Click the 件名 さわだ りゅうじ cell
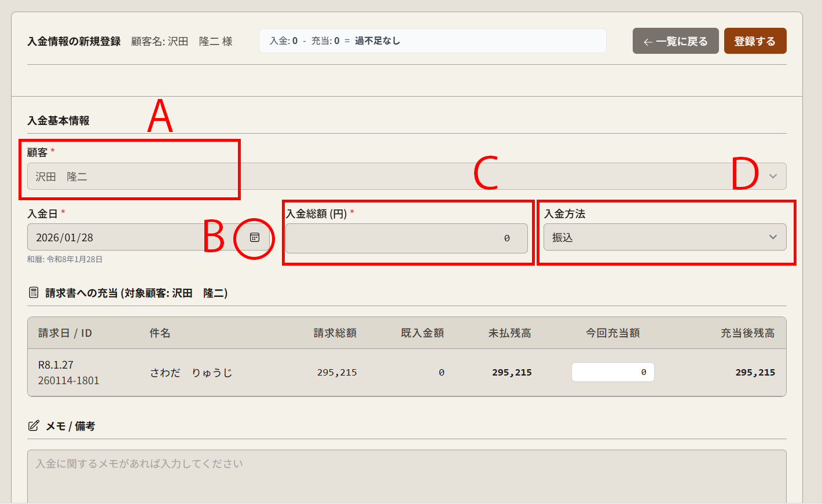This screenshot has width=822, height=504. (191, 373)
